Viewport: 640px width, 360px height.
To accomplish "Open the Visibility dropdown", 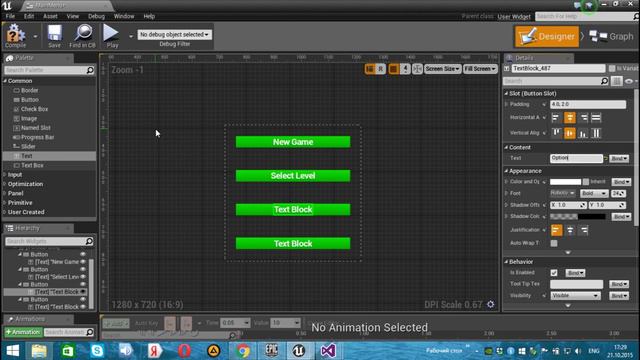I will (x=575, y=296).
